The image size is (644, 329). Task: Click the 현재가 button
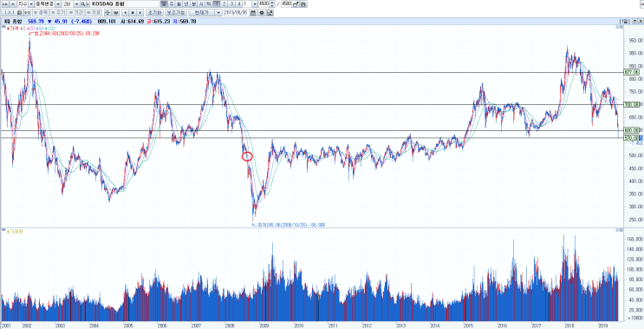[x=202, y=13]
